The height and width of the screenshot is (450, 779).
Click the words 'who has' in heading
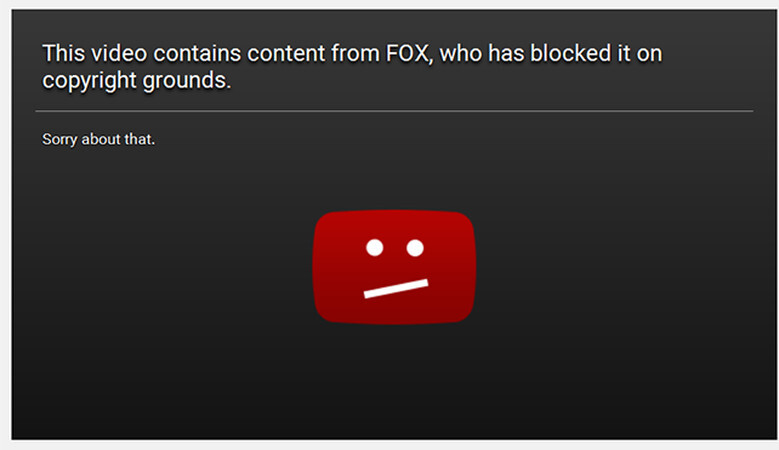click(482, 54)
